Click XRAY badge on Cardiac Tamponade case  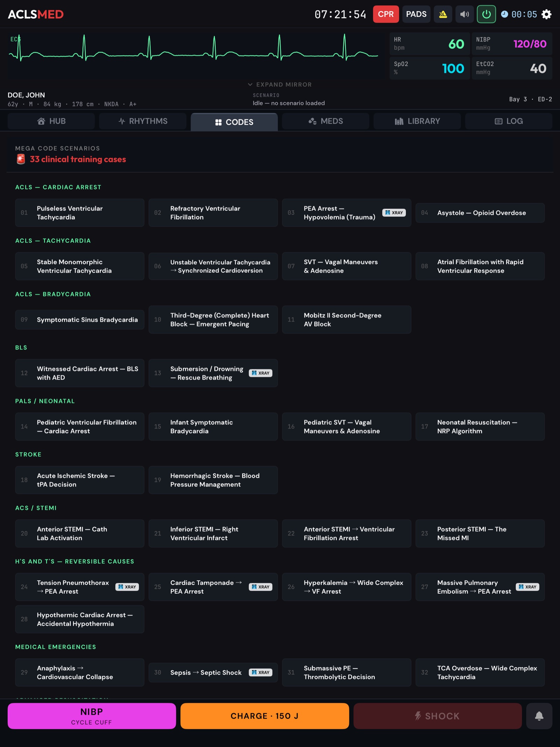click(x=261, y=587)
